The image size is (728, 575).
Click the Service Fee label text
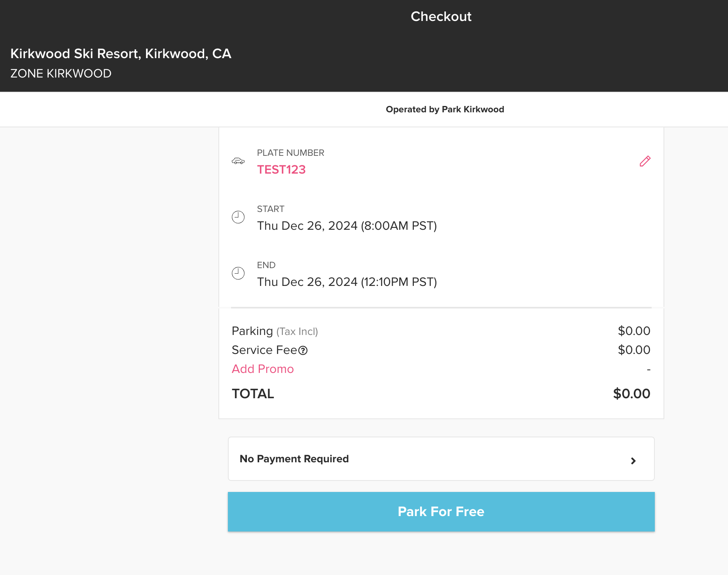pyautogui.click(x=264, y=350)
